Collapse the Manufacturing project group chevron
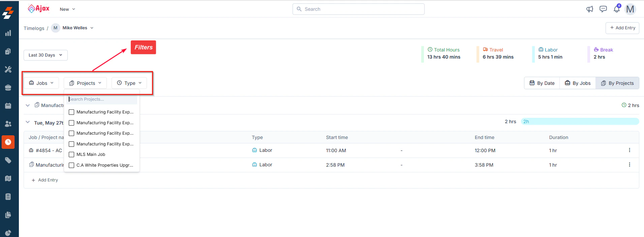 pos(28,105)
